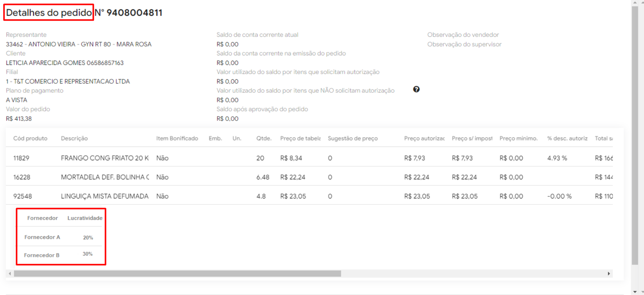The width and height of the screenshot is (644, 295).
Task: Click the vertical scrollbar up arrow
Action: (635, 3)
